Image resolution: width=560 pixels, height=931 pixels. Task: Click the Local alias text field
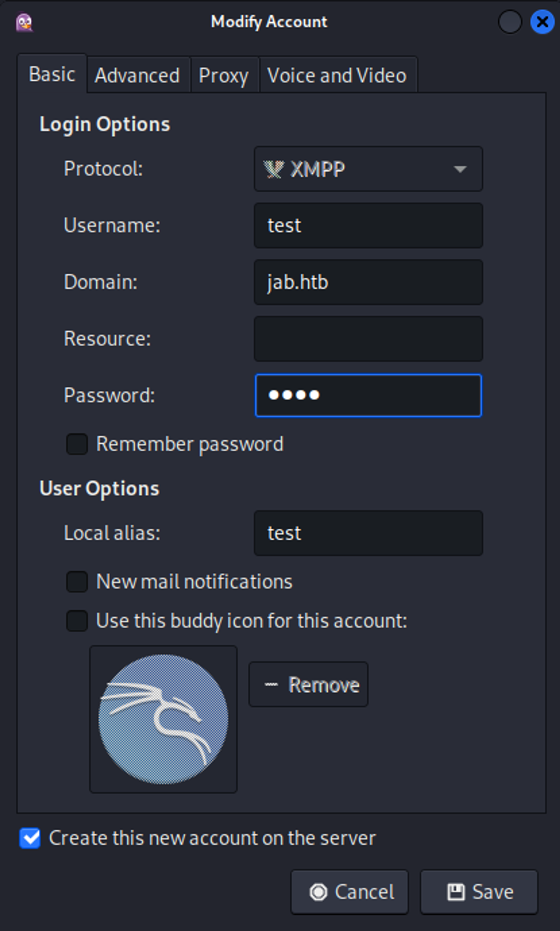click(x=368, y=533)
